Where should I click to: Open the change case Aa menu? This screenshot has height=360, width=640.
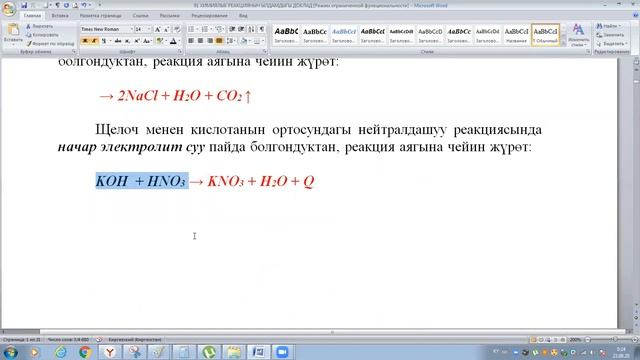147,41
